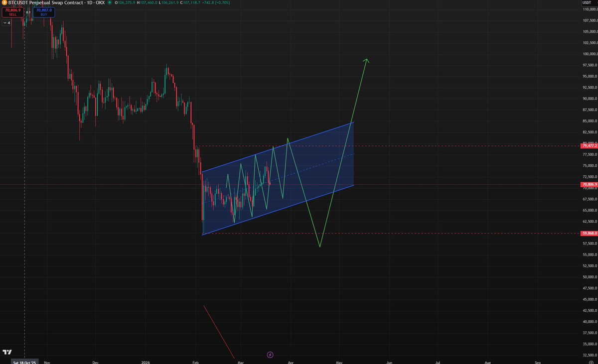Viewport: 598px width, 364px height.
Task: Open the USDT currency selector
Action: [589, 3]
